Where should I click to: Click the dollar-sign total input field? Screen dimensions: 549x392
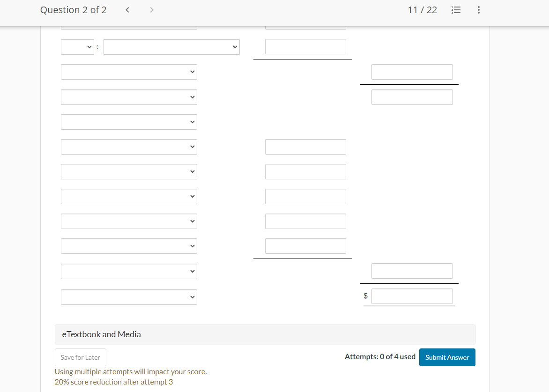click(x=412, y=296)
